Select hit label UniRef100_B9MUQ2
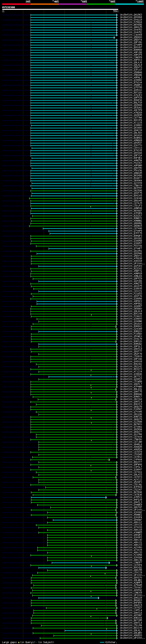 131,344
